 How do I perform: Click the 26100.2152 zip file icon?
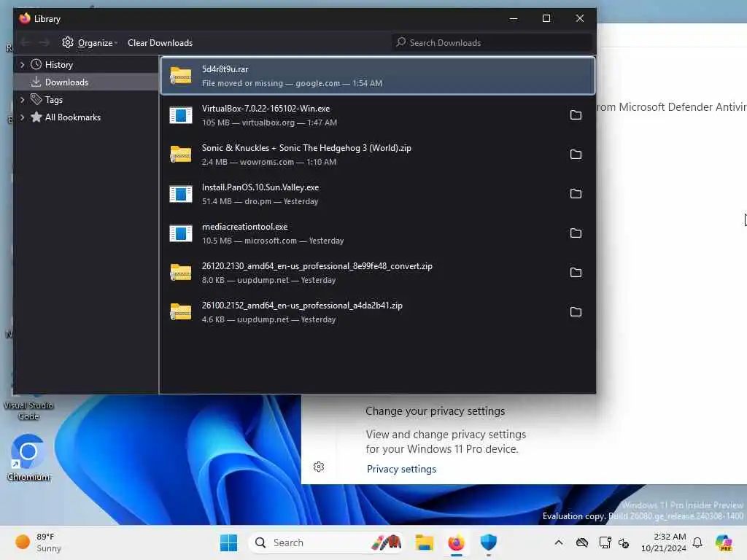[x=181, y=312]
